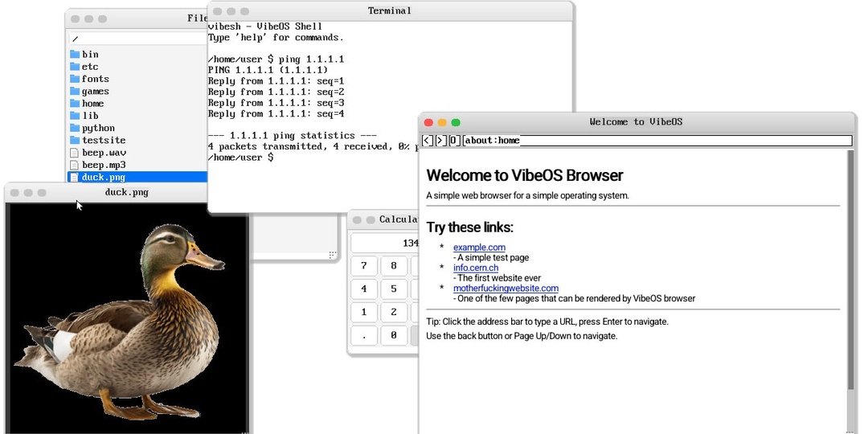Select the etc folder row
The width and height of the screenshot is (868, 434).
[x=138, y=67]
